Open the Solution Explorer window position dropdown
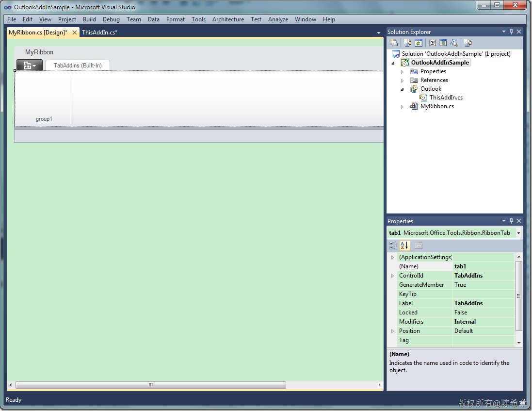This screenshot has width=532, height=411. pyautogui.click(x=503, y=32)
